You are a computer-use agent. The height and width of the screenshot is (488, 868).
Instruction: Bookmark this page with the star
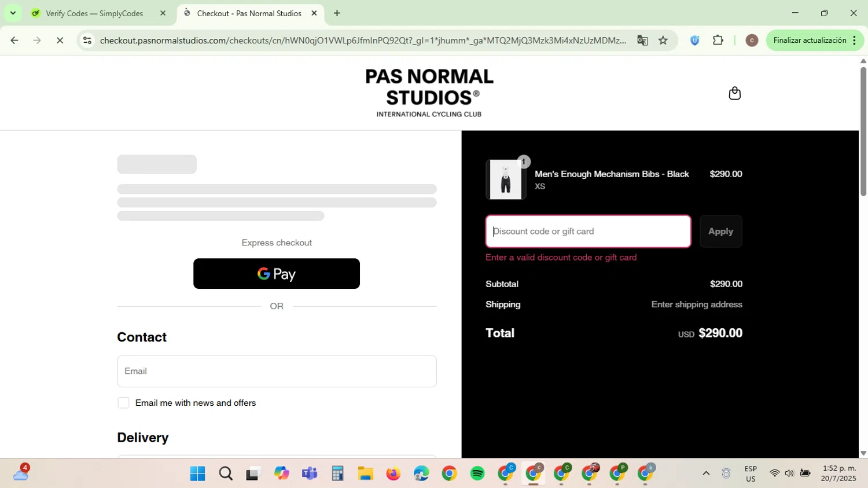point(663,41)
